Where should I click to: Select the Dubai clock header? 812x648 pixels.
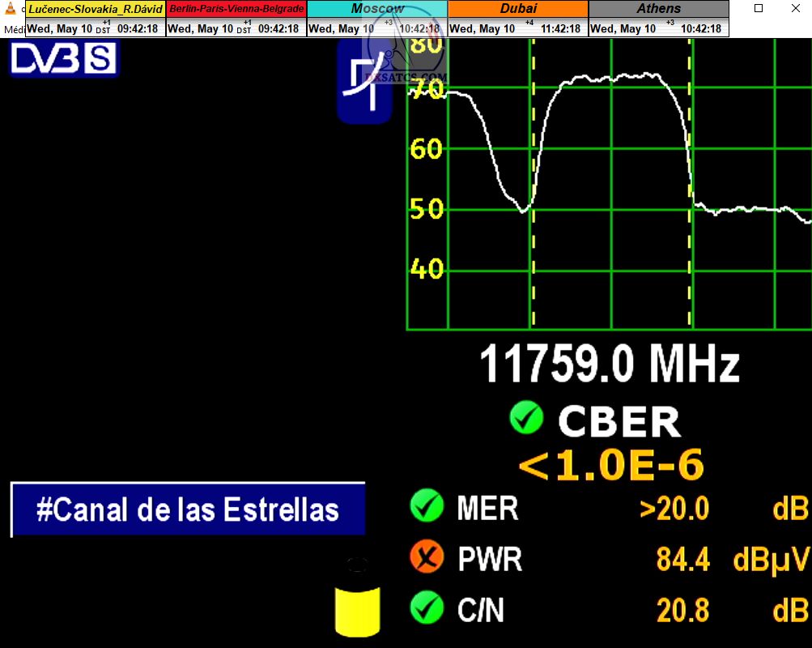tap(518, 9)
